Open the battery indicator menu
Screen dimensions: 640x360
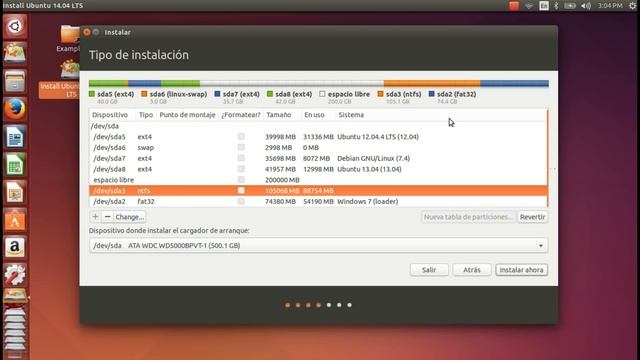[x=570, y=6]
